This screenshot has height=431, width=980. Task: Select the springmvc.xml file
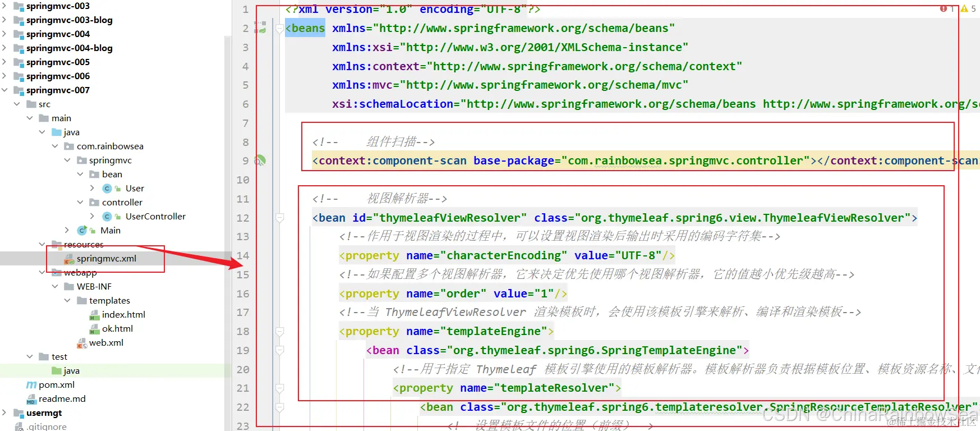(107, 258)
